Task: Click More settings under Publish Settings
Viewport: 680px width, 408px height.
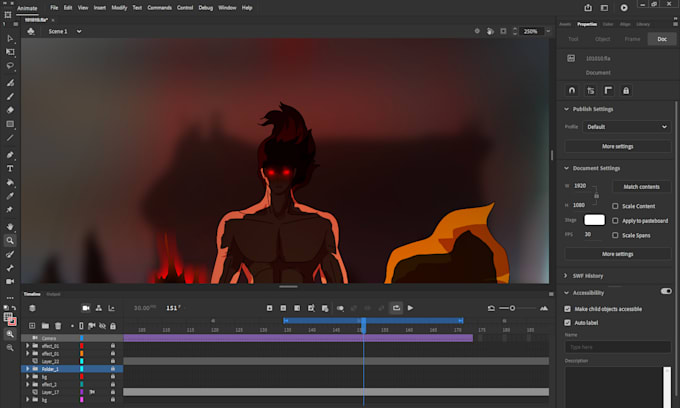Action: point(618,147)
